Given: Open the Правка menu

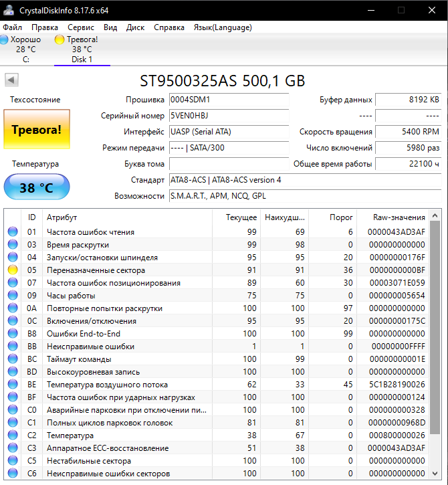Looking at the screenshot, I should (x=45, y=27).
